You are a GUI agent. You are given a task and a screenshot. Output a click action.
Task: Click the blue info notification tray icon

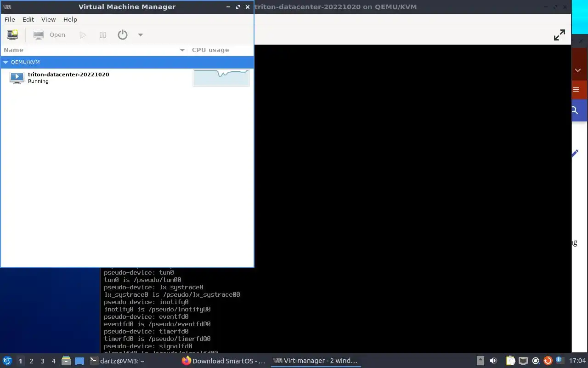pos(559,360)
